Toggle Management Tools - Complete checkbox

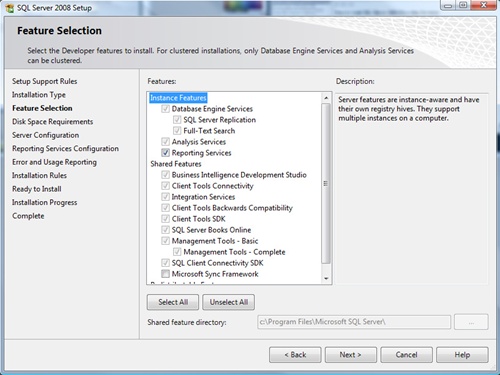point(177,252)
